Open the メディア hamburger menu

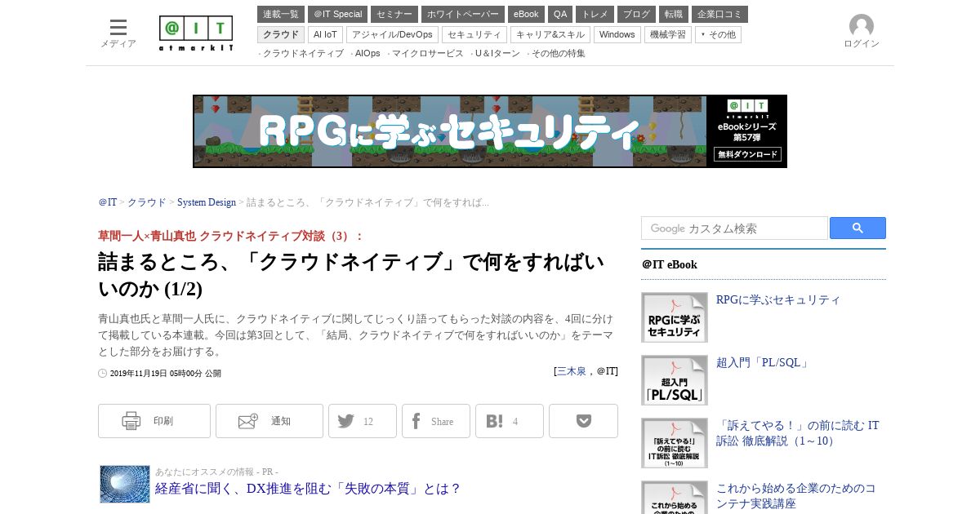coord(118,33)
